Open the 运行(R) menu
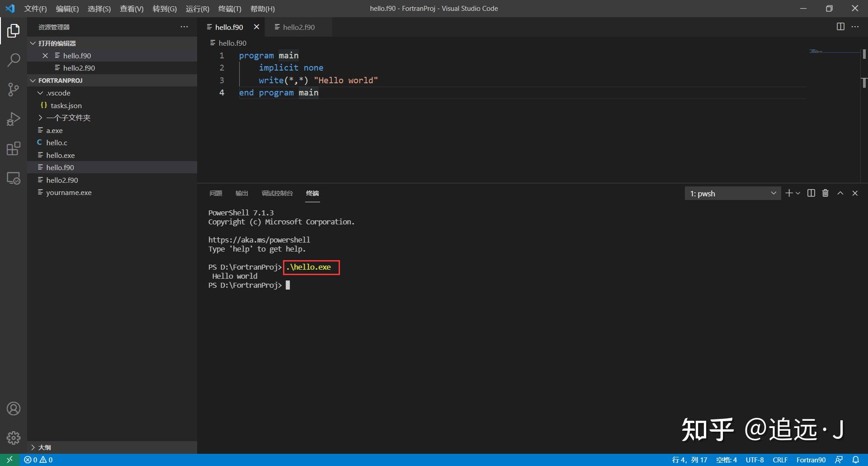The image size is (868, 466). (x=198, y=9)
